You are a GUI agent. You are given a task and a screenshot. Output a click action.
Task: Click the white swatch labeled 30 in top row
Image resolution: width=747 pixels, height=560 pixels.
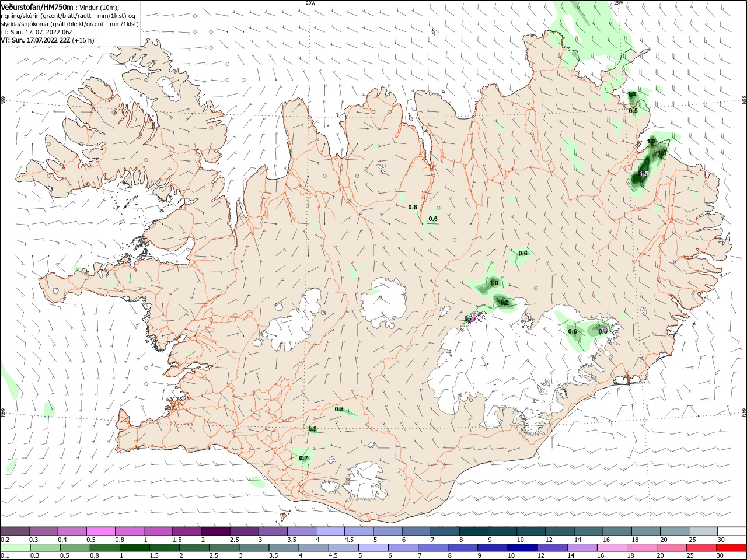click(732, 531)
